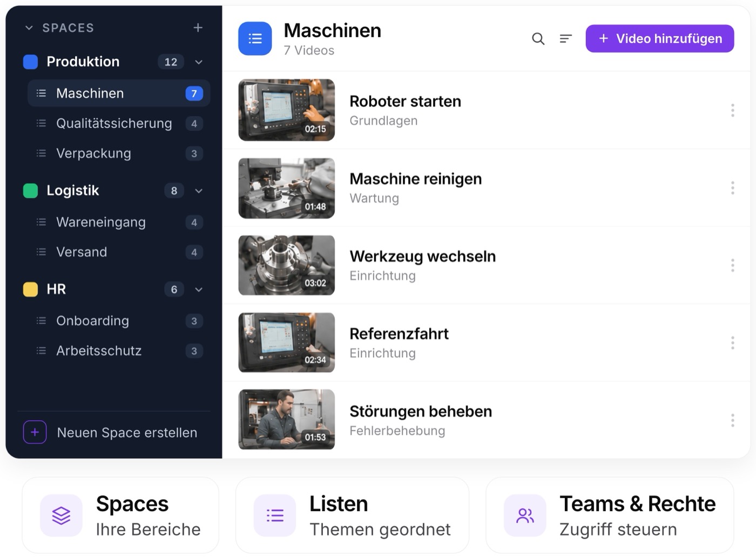Open the three-dot menu for Werkzeug wechseln
The width and height of the screenshot is (756, 558).
[732, 265]
